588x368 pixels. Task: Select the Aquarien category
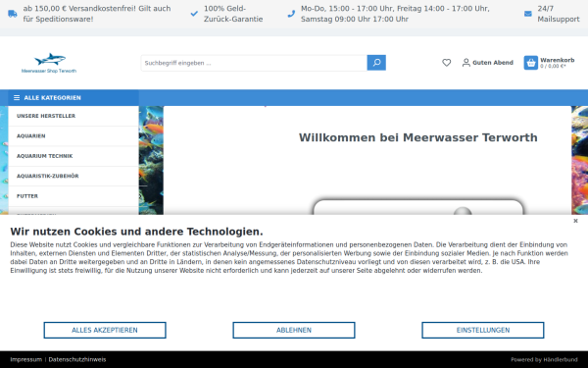click(x=73, y=136)
